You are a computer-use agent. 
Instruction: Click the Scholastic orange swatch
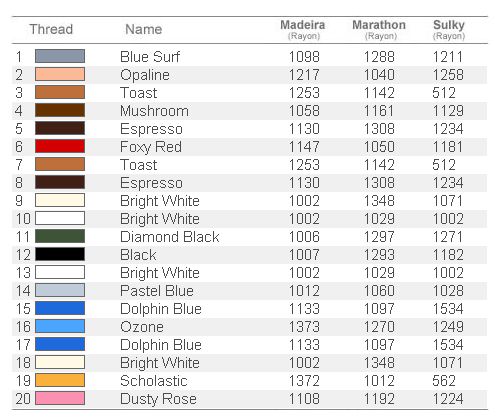click(x=60, y=380)
